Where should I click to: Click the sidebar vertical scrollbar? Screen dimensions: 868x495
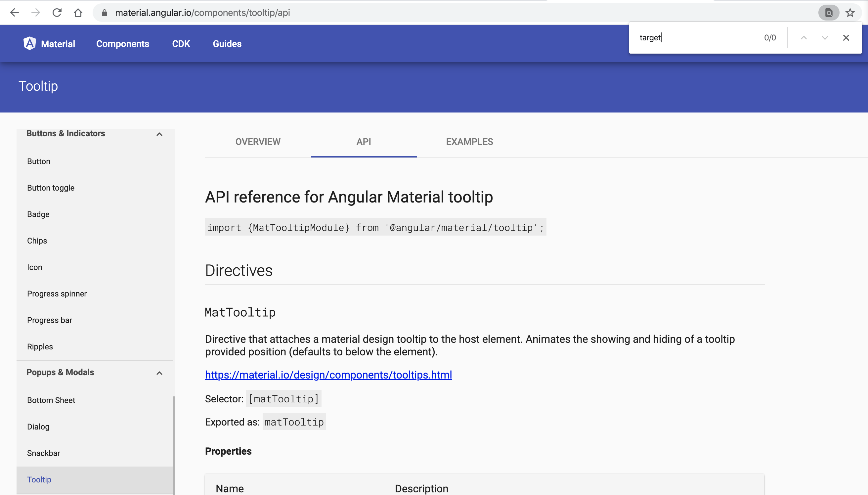(174, 445)
